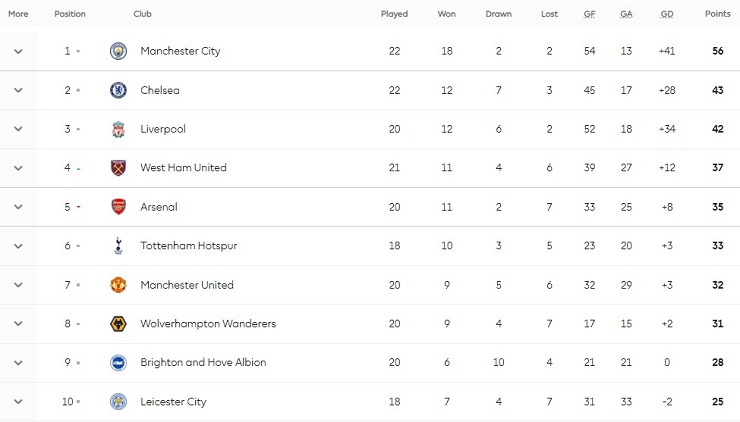
Task: Click the Arsenal club crest
Action: pyautogui.click(x=119, y=207)
